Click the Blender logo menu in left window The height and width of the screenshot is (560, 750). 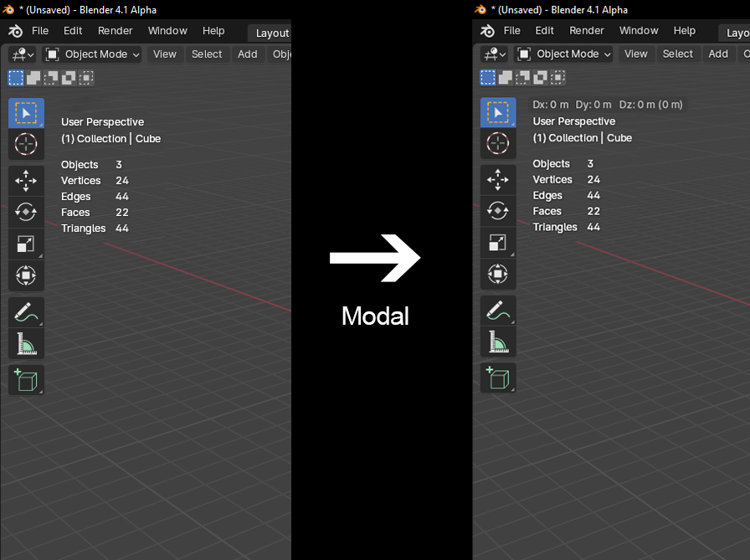click(15, 31)
